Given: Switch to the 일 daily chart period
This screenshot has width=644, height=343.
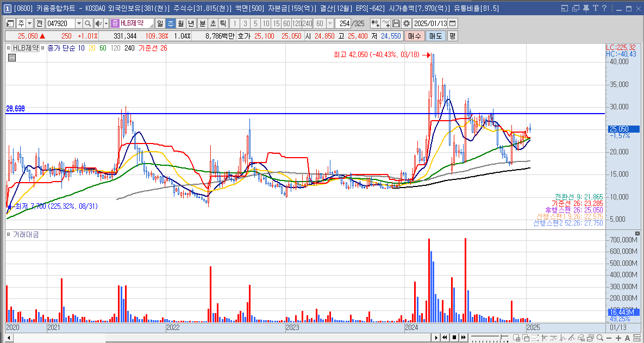Looking at the screenshot, I should click(x=160, y=23).
